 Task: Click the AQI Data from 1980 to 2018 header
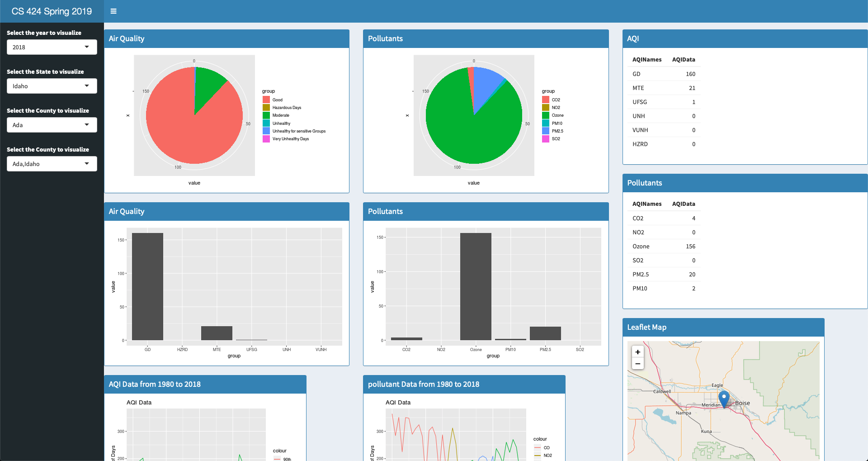(x=205, y=384)
